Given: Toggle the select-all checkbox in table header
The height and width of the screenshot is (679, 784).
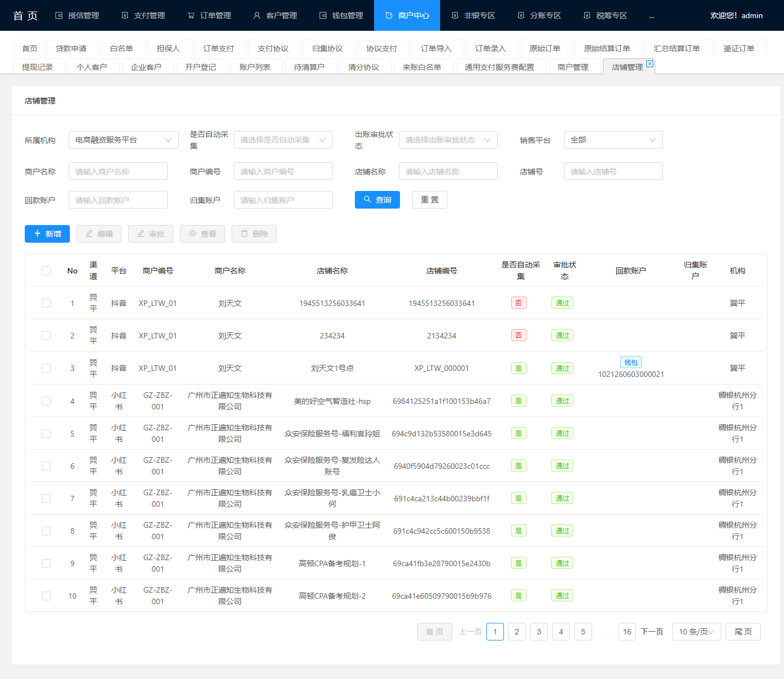Looking at the screenshot, I should (x=46, y=271).
